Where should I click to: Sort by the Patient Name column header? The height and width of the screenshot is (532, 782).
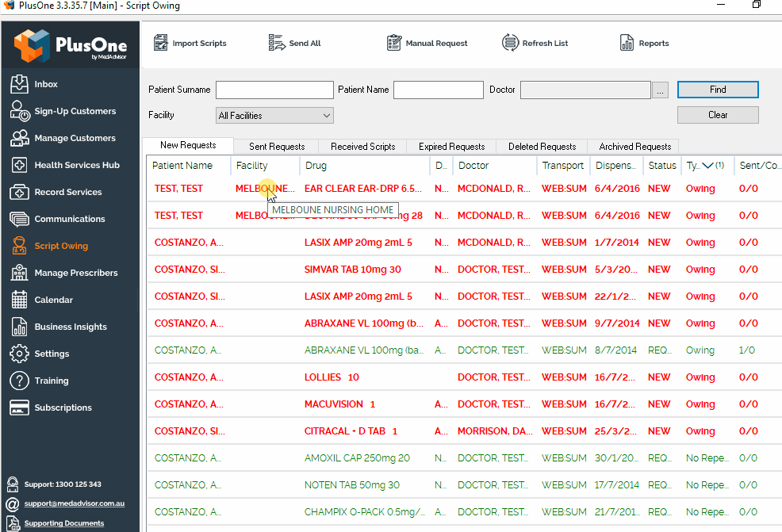189,166
